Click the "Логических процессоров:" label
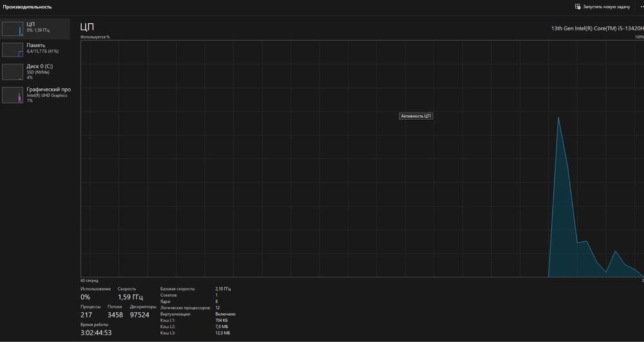Image resolution: width=644 pixels, height=342 pixels. pos(185,308)
